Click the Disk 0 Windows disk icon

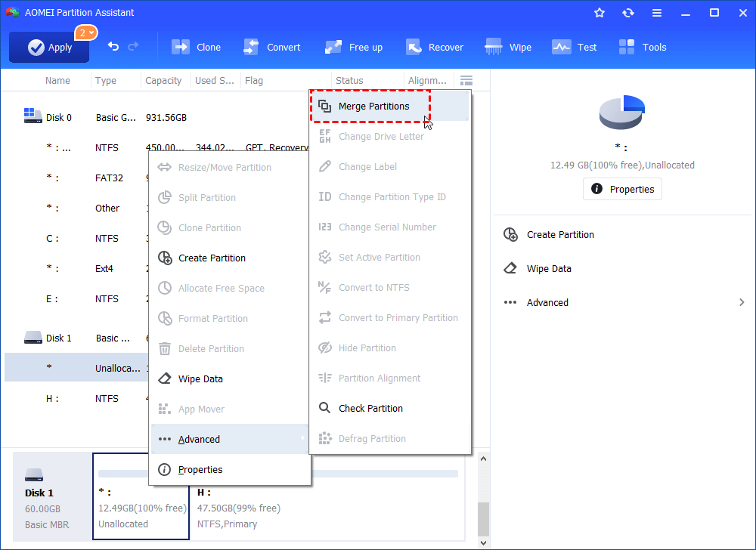[x=33, y=116]
